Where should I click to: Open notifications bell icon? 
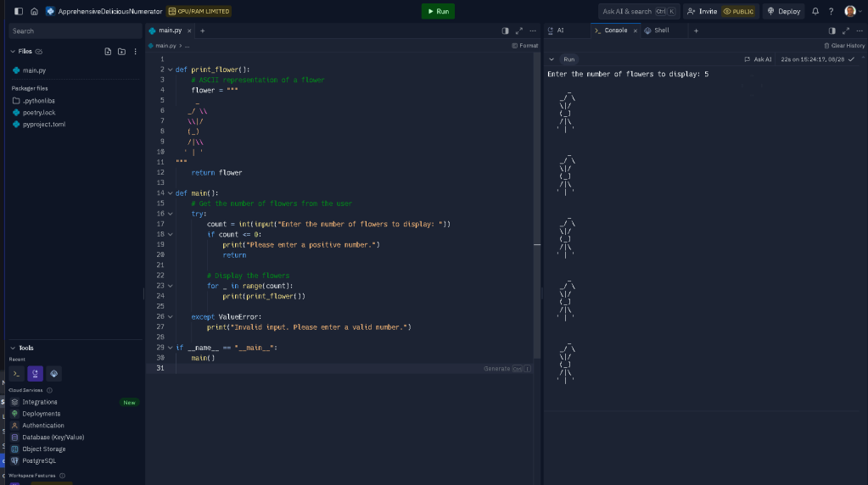tap(815, 11)
